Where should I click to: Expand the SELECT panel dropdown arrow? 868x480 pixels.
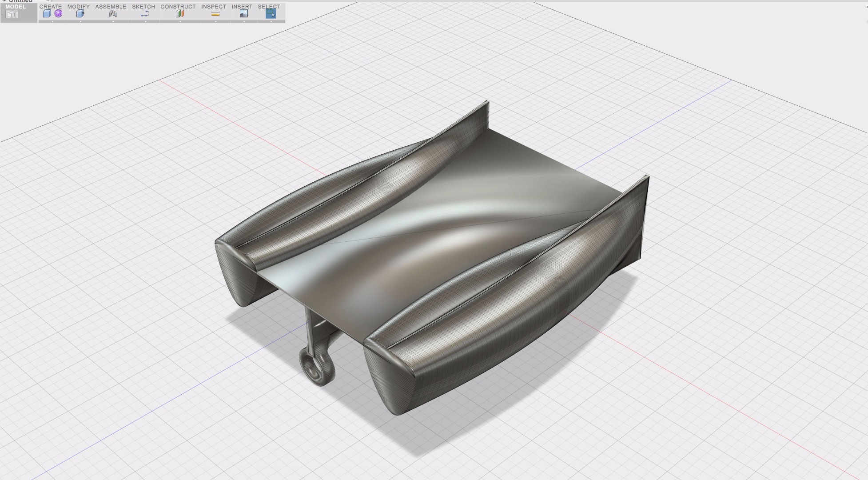[271, 21]
